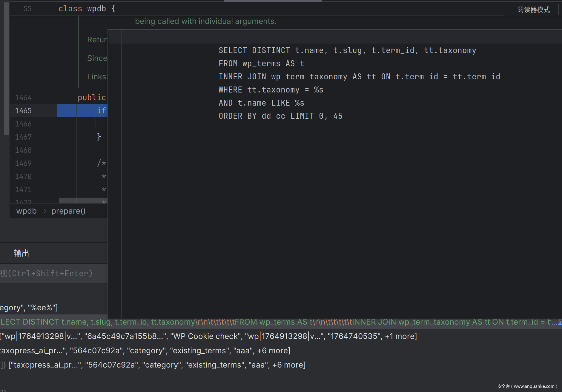Select prepare() in the breadcrumb bar
The height and width of the screenshot is (392, 562).
coord(68,211)
